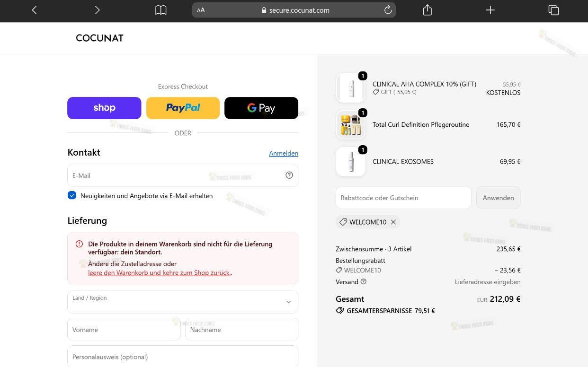Select the secure.cocunat.com address bar
This screenshot has height=367, width=588.
point(294,10)
